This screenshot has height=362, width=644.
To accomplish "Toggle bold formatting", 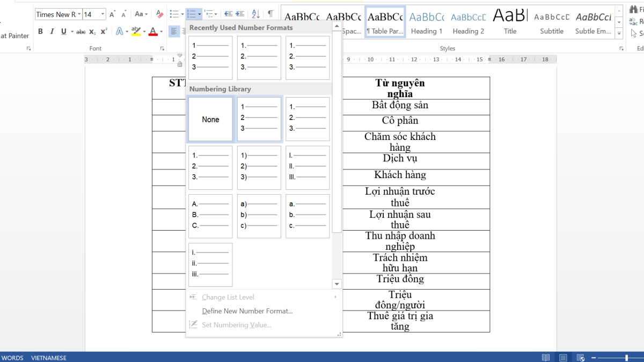I will (x=40, y=31).
